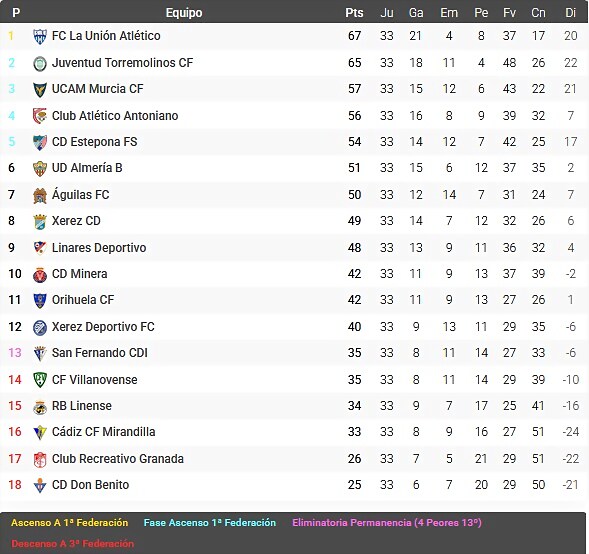This screenshot has height=554, width=589.
Task: Click the CD Don Benito crest
Action: point(40,486)
